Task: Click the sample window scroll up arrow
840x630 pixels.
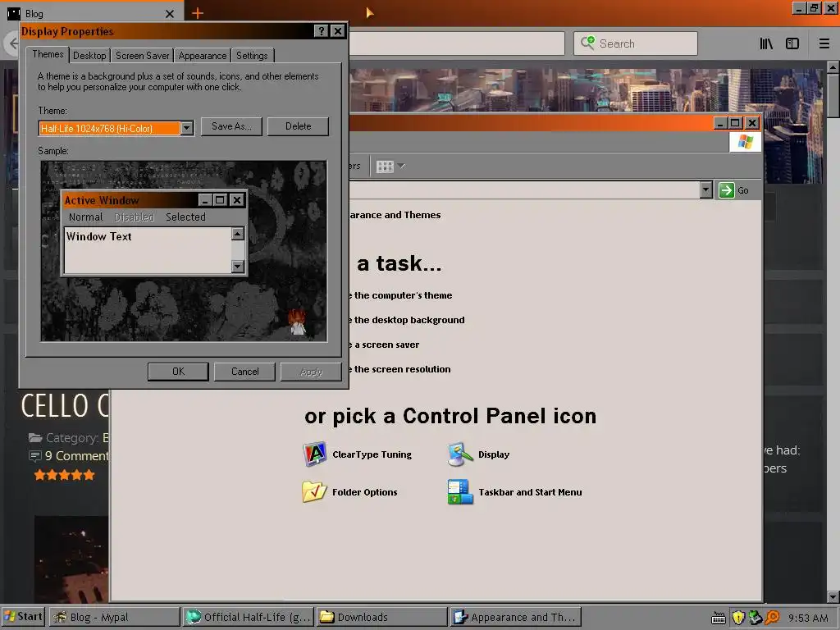Action: coord(238,234)
